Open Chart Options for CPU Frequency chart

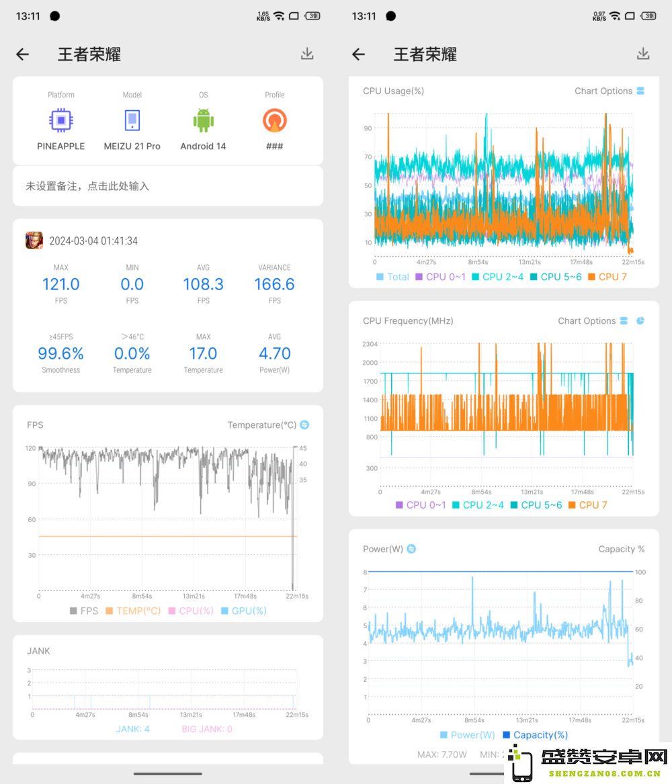(593, 321)
